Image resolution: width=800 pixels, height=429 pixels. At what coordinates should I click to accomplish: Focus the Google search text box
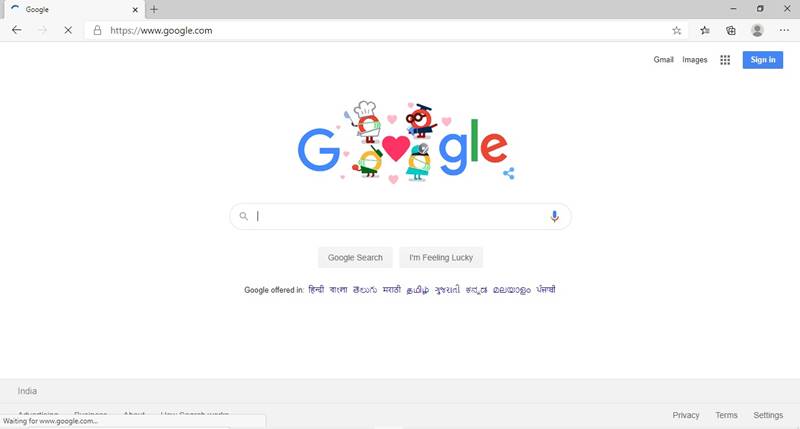click(x=401, y=216)
